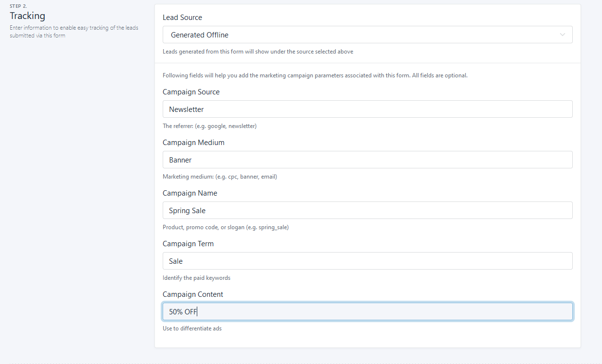Click the Campaign Content label

(193, 294)
